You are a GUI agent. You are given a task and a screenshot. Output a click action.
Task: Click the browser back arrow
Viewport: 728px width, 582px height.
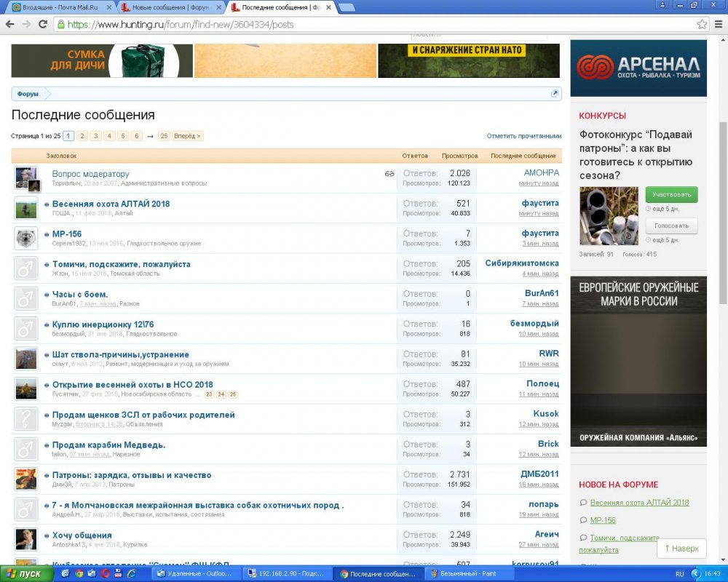point(10,24)
